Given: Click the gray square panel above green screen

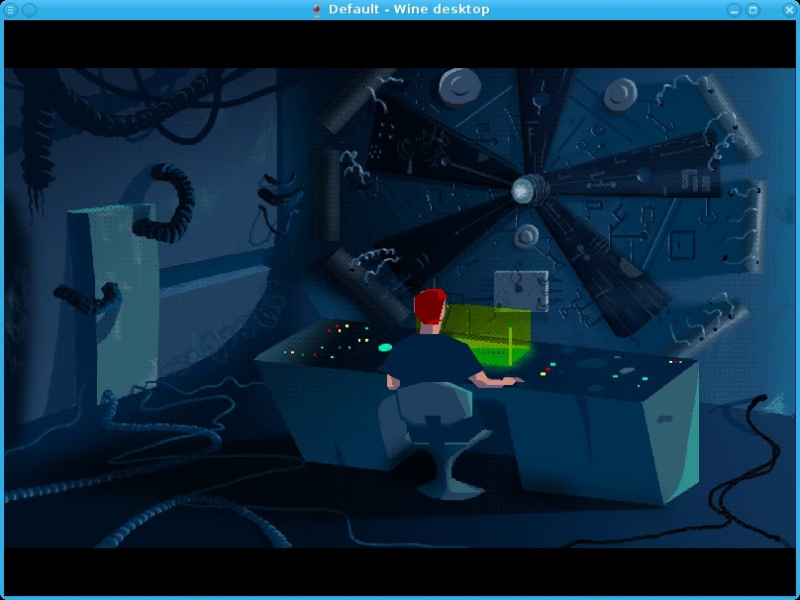Looking at the screenshot, I should [521, 289].
